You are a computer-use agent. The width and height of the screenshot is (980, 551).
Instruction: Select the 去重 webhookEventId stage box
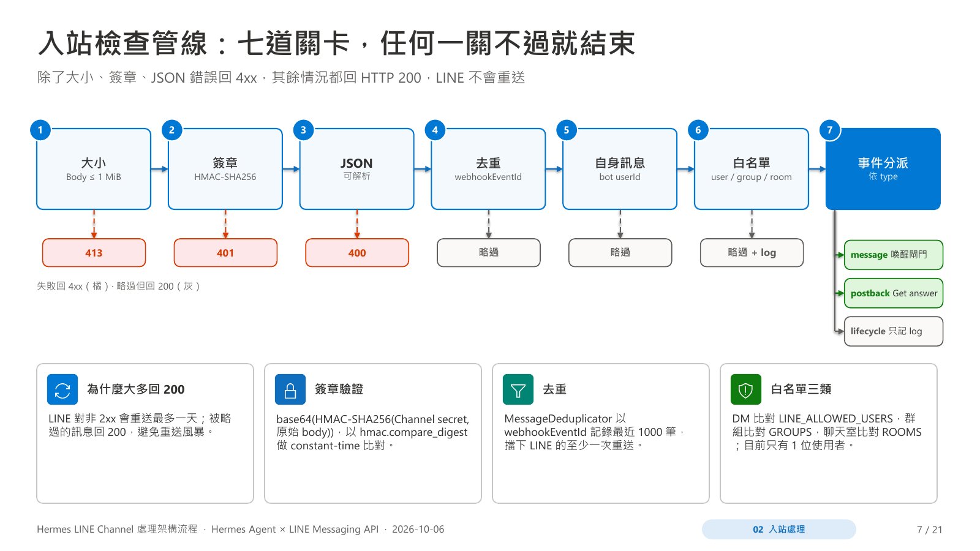point(488,169)
